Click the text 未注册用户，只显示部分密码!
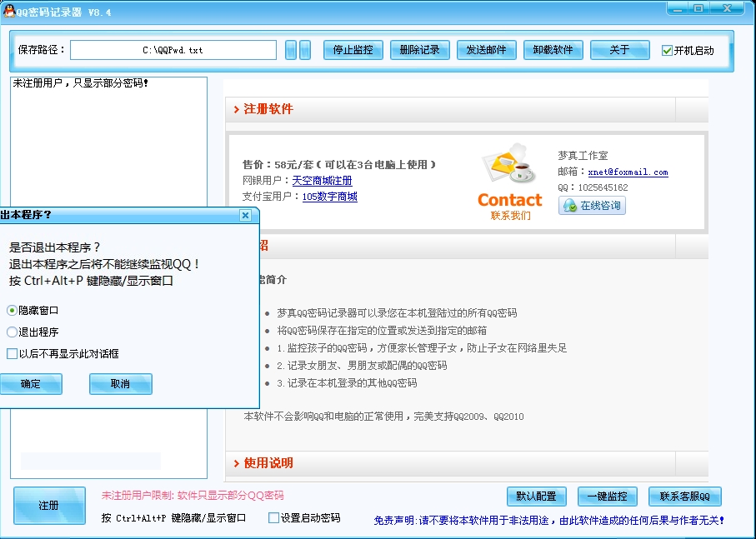 [81, 83]
